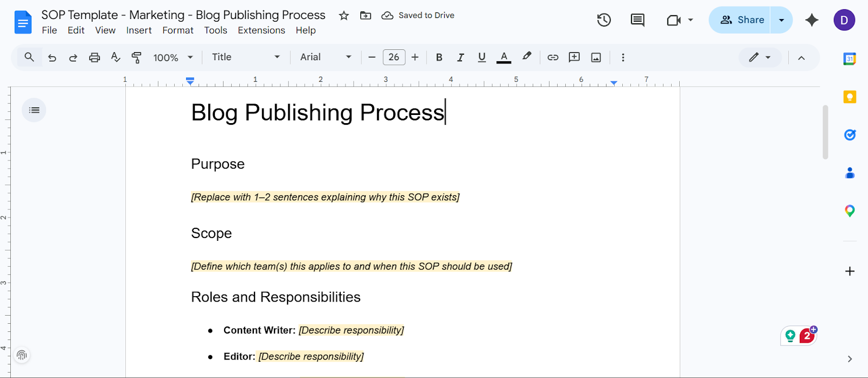Open the text color picker
The image size is (868, 378).
(503, 57)
